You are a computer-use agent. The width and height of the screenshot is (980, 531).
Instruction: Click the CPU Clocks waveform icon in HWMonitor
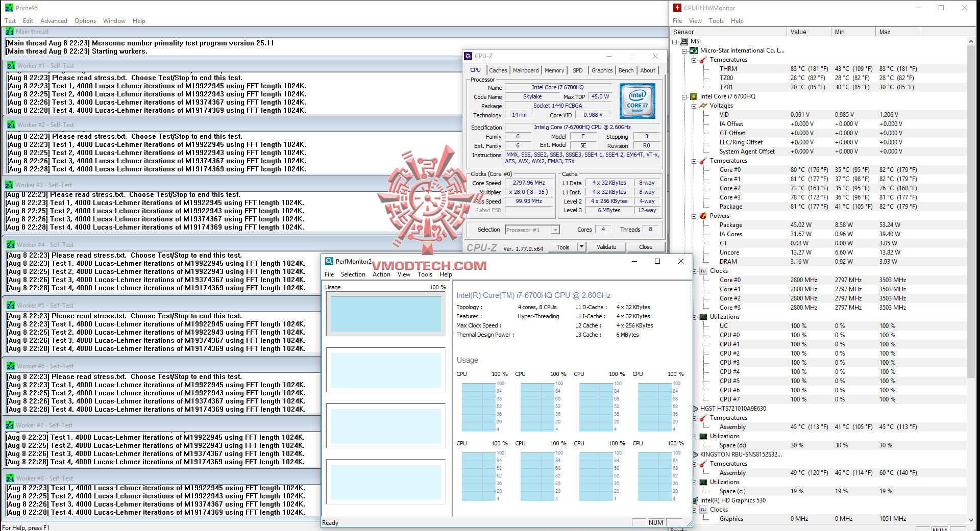point(703,271)
